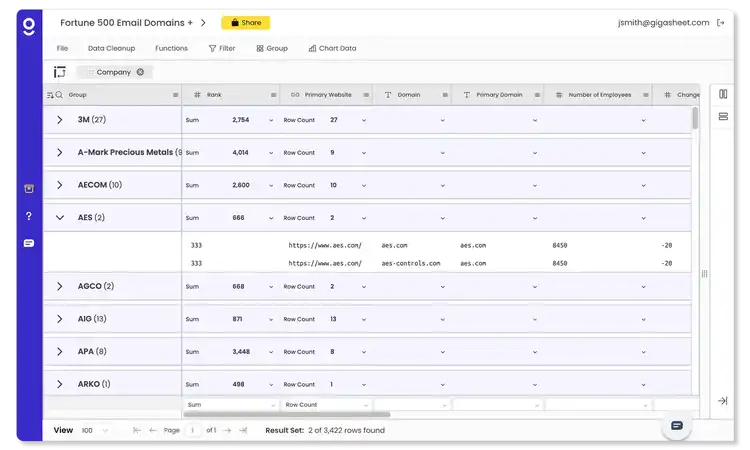Open Sum dropdown in APA Rank cell
The width and height of the screenshot is (750, 450).
pyautogui.click(x=271, y=352)
